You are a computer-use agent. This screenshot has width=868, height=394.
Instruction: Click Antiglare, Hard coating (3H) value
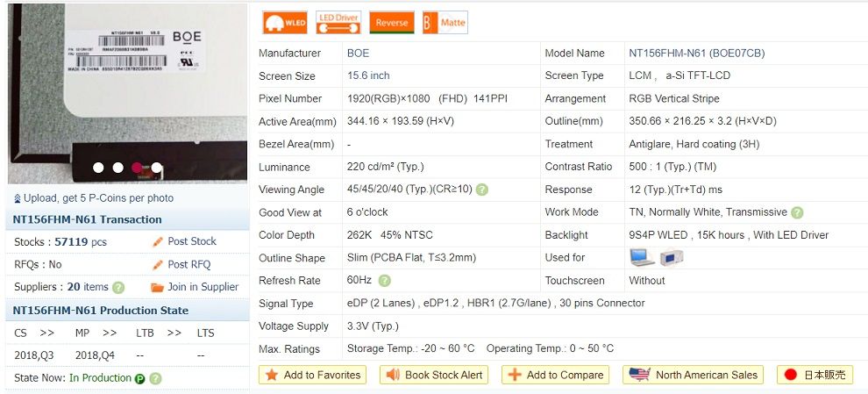[694, 144]
